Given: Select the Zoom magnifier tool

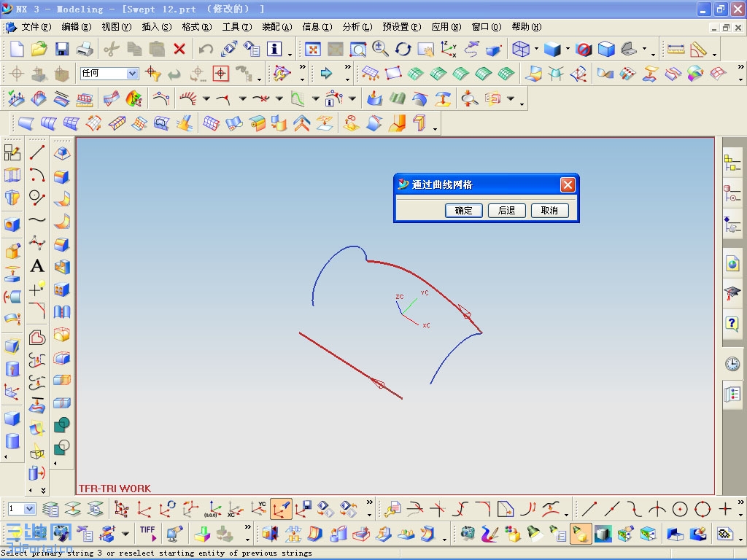Looking at the screenshot, I should click(x=380, y=49).
